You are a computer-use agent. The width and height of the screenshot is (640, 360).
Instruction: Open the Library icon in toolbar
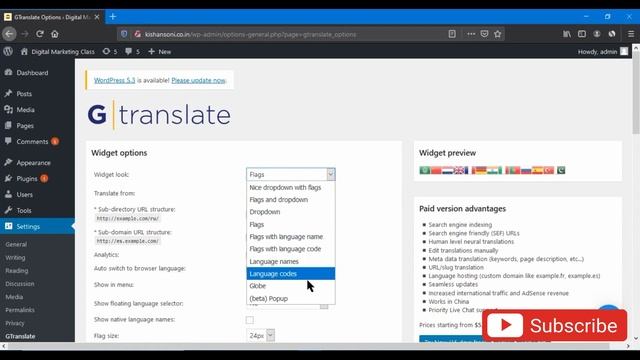[x=567, y=34]
